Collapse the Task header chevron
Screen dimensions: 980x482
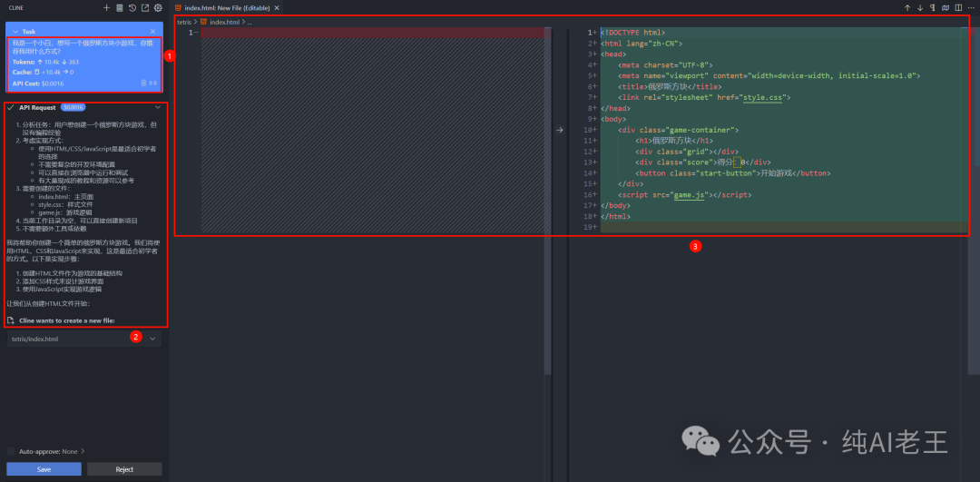tap(15, 31)
